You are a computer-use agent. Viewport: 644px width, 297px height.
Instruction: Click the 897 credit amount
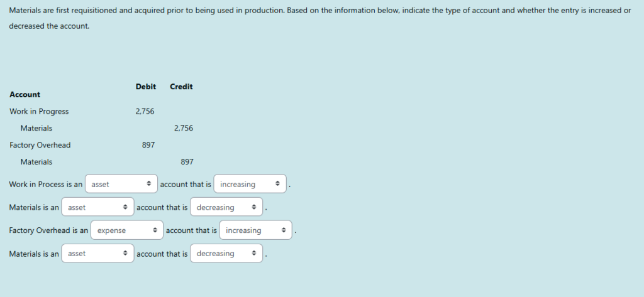187,162
